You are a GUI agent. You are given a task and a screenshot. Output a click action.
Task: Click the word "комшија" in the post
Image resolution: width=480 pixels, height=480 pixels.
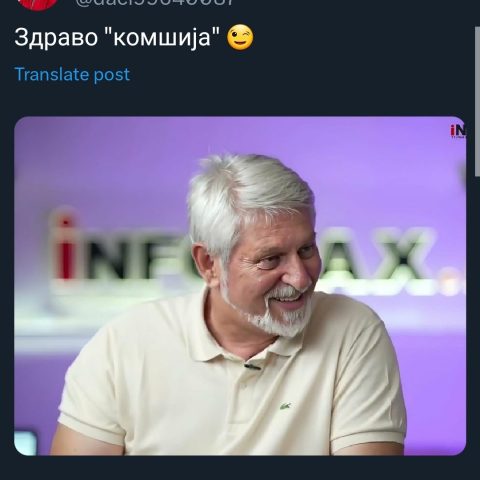click(163, 37)
